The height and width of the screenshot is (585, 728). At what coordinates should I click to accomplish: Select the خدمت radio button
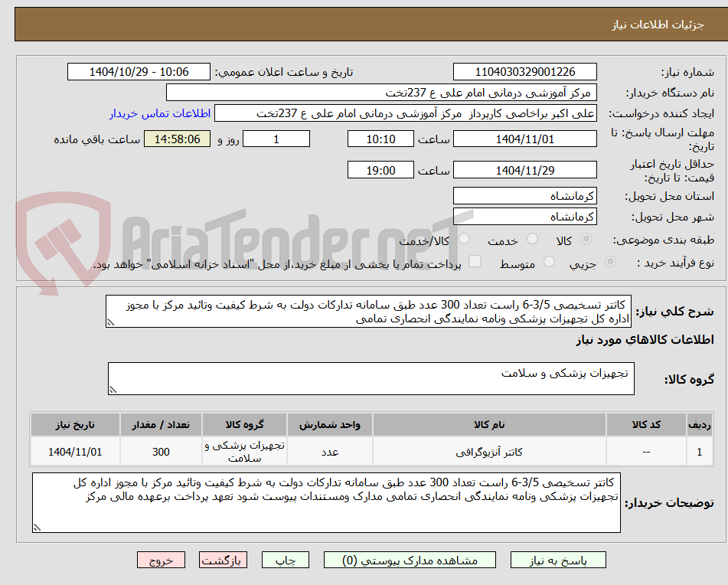point(532,239)
